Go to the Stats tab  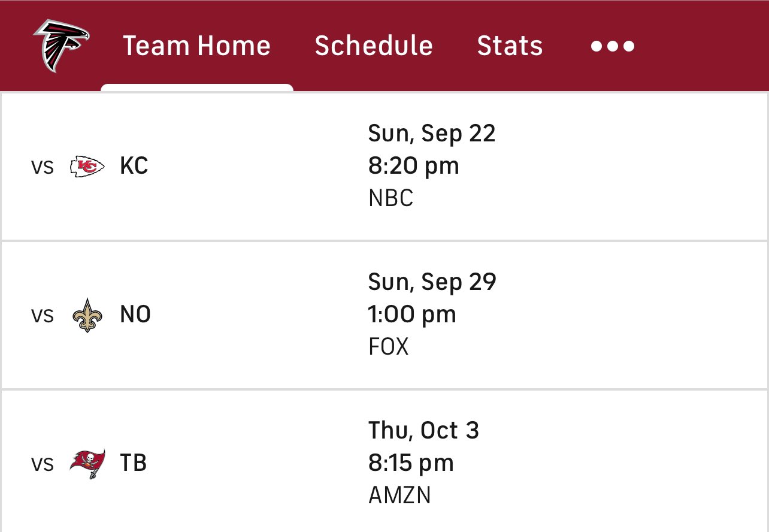point(510,46)
